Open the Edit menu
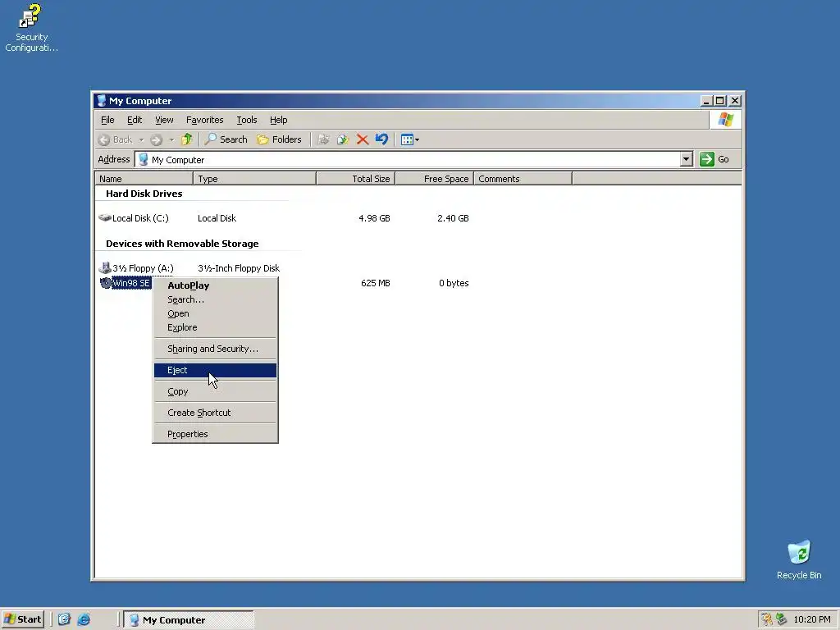The image size is (840, 630). pos(135,120)
